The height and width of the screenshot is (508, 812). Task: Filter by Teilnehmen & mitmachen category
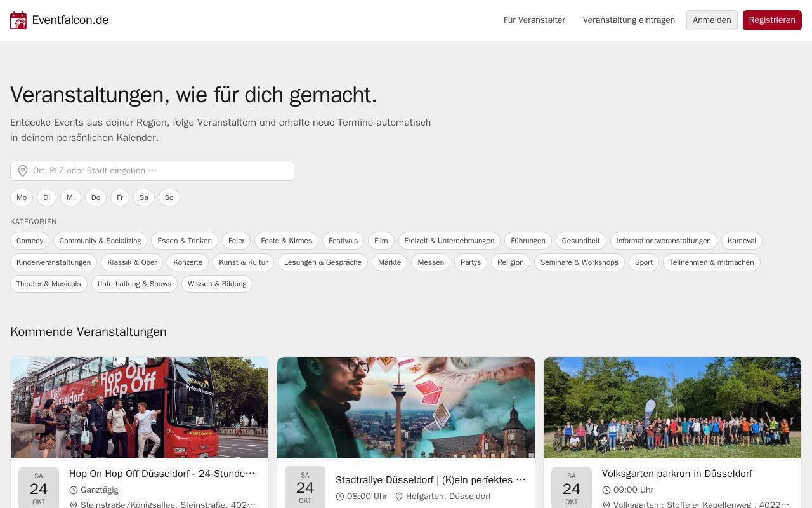(x=712, y=262)
